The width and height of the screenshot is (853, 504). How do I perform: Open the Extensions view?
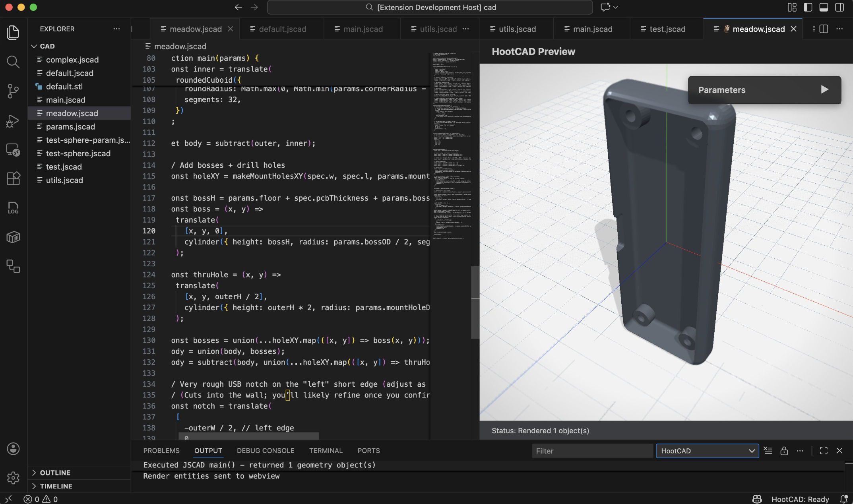[13, 178]
